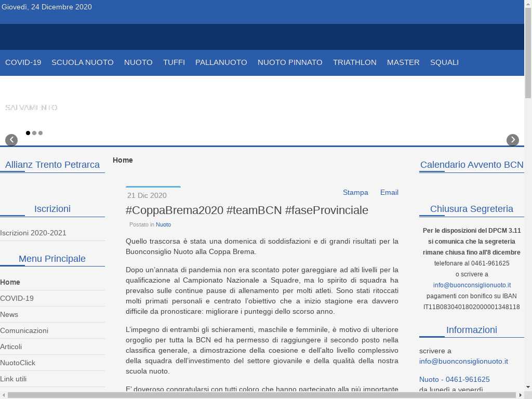532x399 pixels.
Task: Click the next slide arrow in carousel
Action: [x=512, y=140]
